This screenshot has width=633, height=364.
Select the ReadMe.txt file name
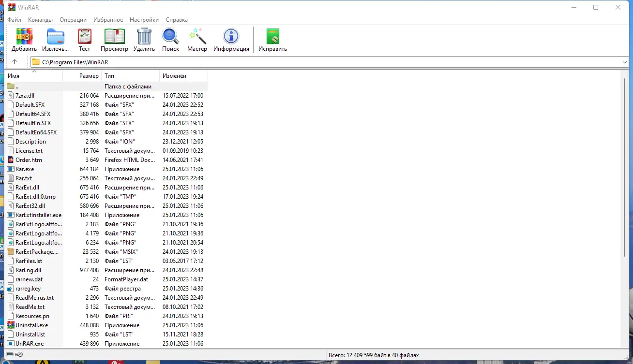point(30,307)
